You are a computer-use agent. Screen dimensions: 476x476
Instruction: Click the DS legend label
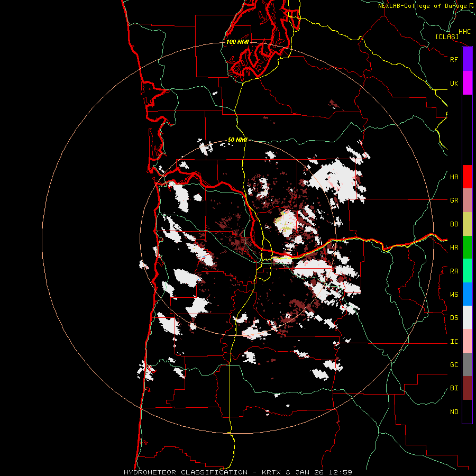(454, 318)
